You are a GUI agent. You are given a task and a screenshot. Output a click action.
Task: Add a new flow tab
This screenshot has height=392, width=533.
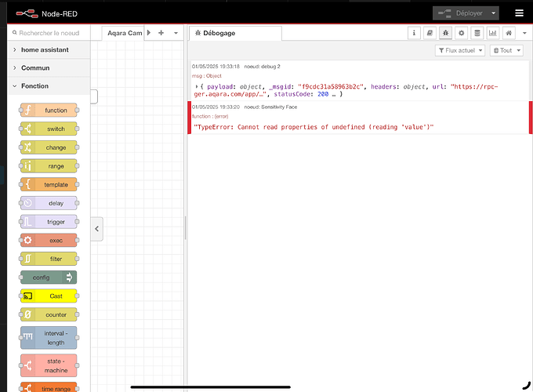pyautogui.click(x=161, y=33)
